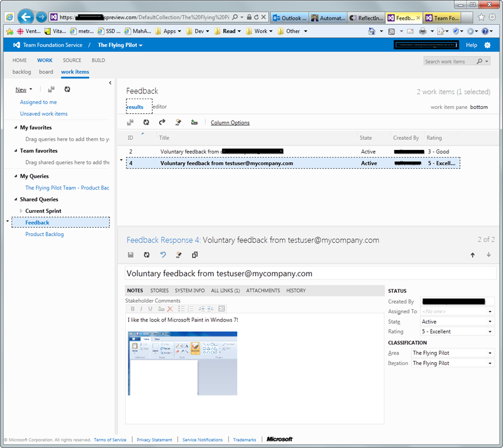Open the SOURCE hub in top navigation
The image size is (503, 448).
tap(72, 60)
